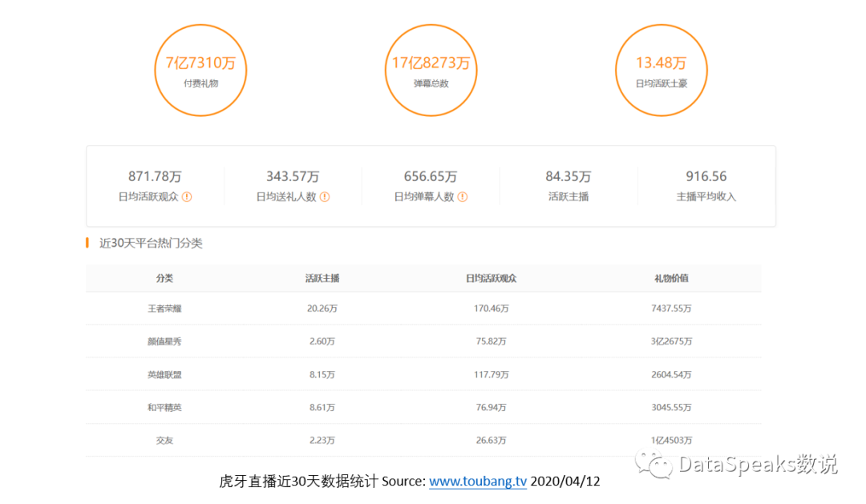
Task: Select the 颜值星秀 category row
Action: (423, 341)
